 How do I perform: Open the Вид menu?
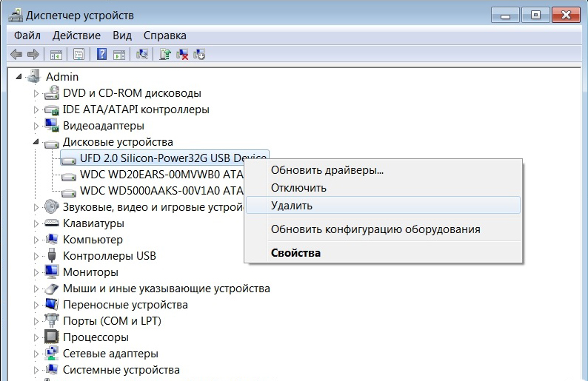tap(122, 36)
